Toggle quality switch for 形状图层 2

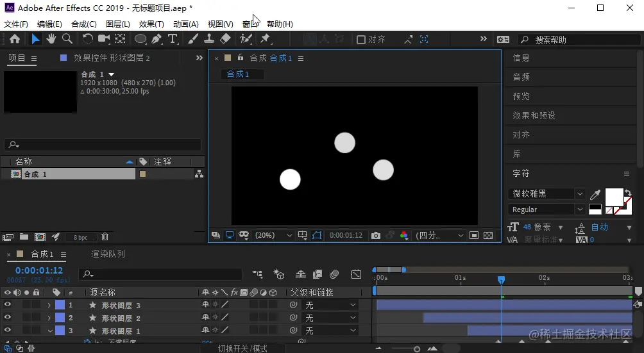point(225,317)
